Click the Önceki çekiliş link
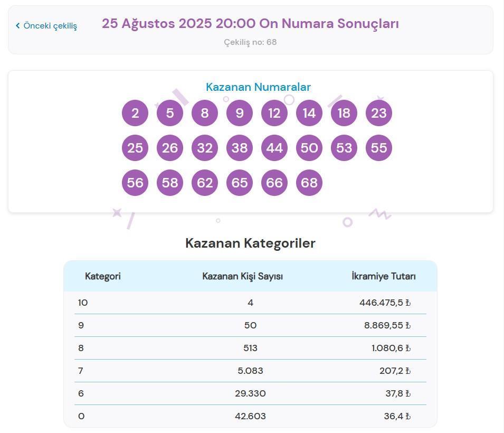The height and width of the screenshot is (433, 504). pos(50,26)
